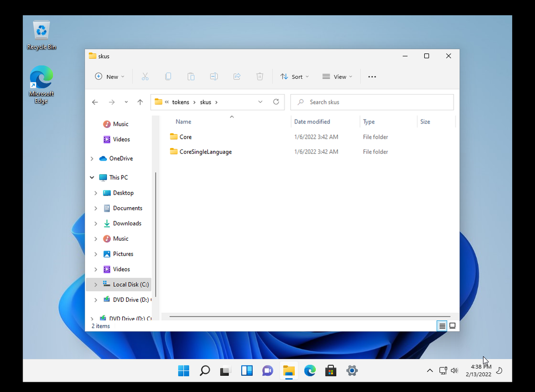
Task: Open the View dropdown menu
Action: [337, 77]
